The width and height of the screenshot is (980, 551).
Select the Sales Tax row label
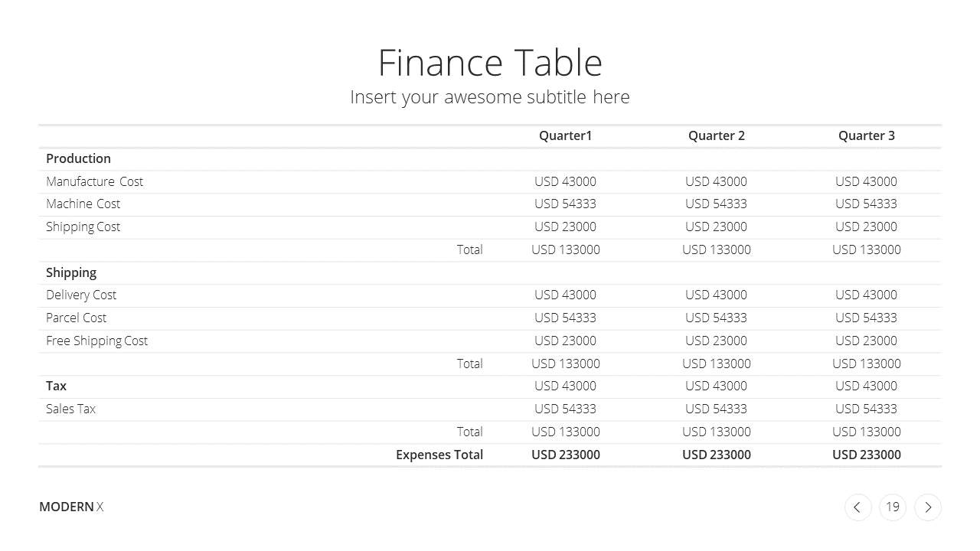point(70,409)
